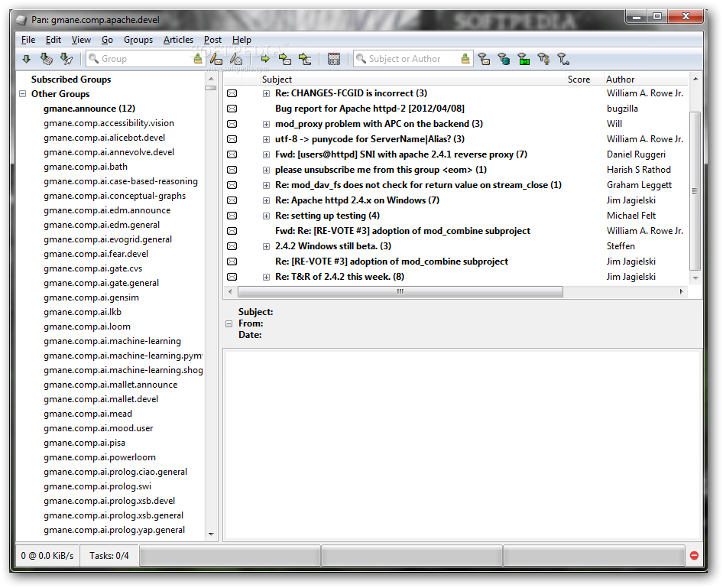The height and width of the screenshot is (588, 723).
Task: Collapse the message header pane toggle beside From
Action: (x=229, y=323)
